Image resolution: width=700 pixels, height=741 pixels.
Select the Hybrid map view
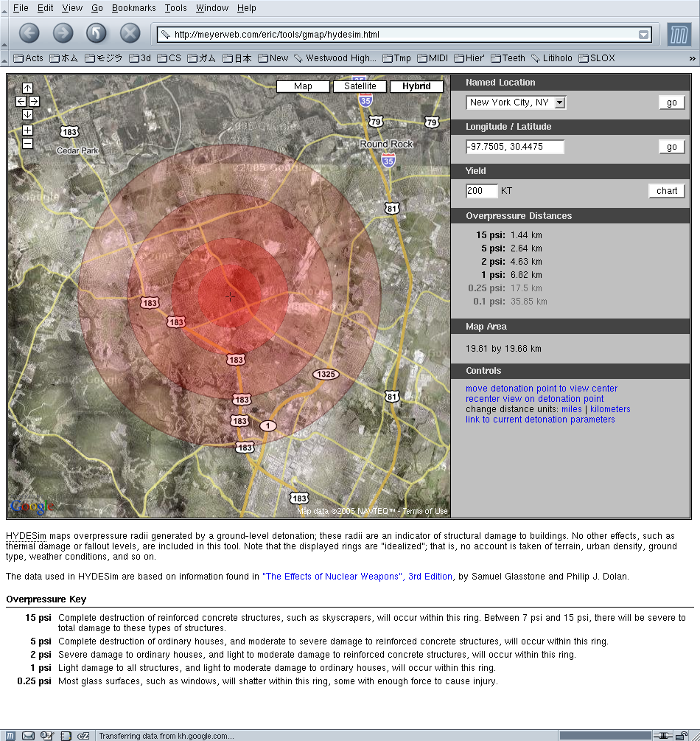click(416, 86)
